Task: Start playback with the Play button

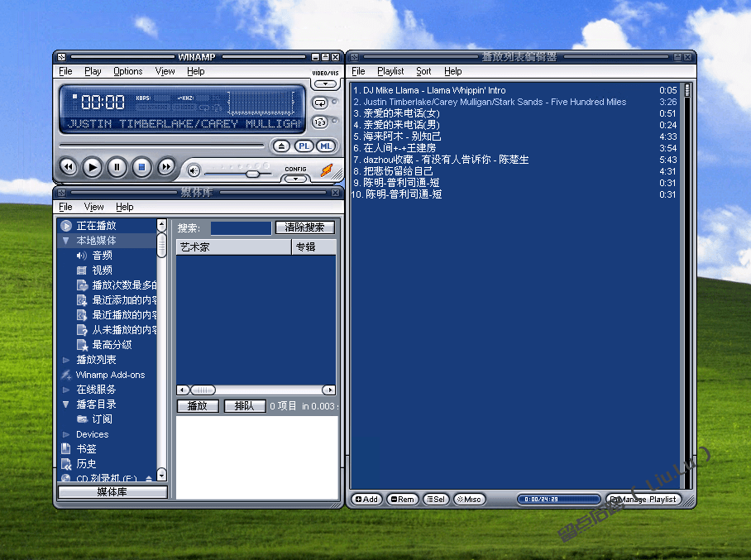Action: (x=93, y=167)
